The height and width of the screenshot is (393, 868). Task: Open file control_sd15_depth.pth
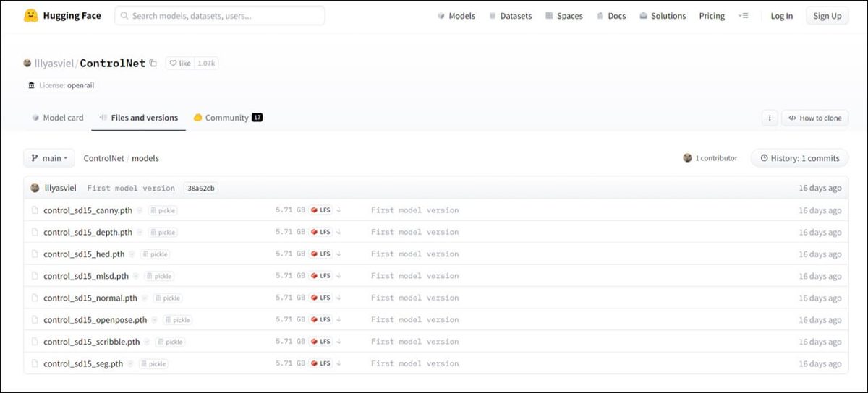tap(88, 232)
